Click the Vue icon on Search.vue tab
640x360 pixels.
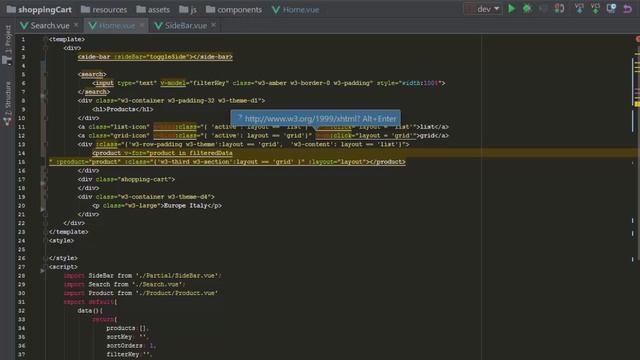tap(24, 26)
